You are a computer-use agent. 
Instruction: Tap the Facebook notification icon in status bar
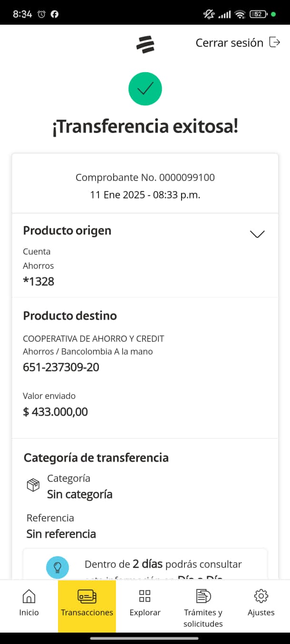(55, 14)
